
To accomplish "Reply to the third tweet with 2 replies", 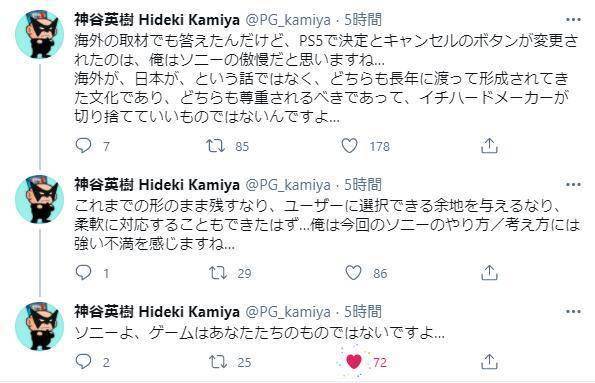I will [83, 361].
